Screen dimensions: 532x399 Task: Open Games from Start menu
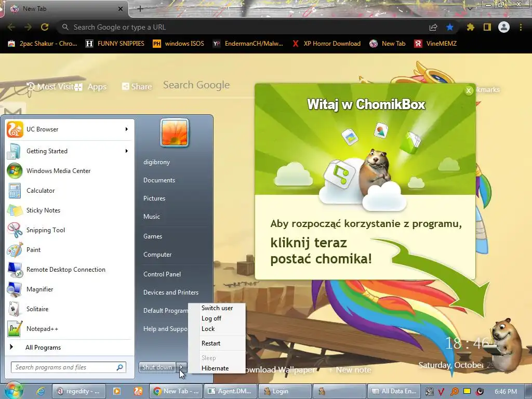coord(153,236)
